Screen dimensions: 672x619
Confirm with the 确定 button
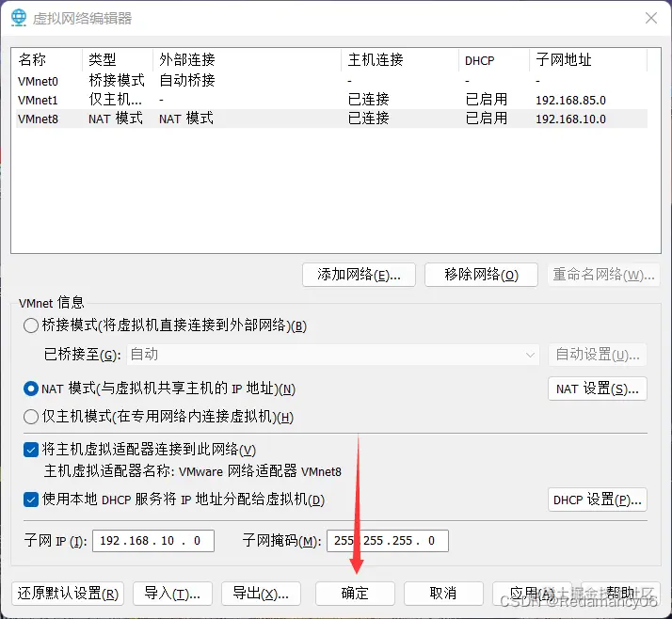click(x=355, y=594)
